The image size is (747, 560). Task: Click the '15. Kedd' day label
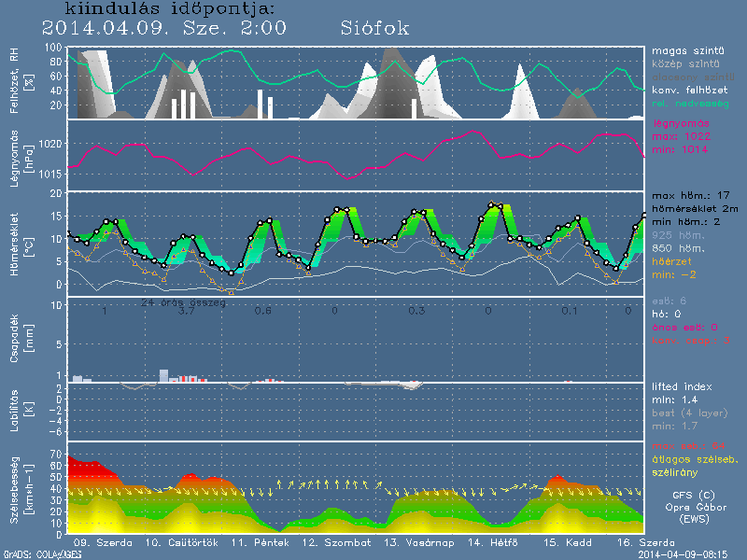pyautogui.click(x=569, y=542)
